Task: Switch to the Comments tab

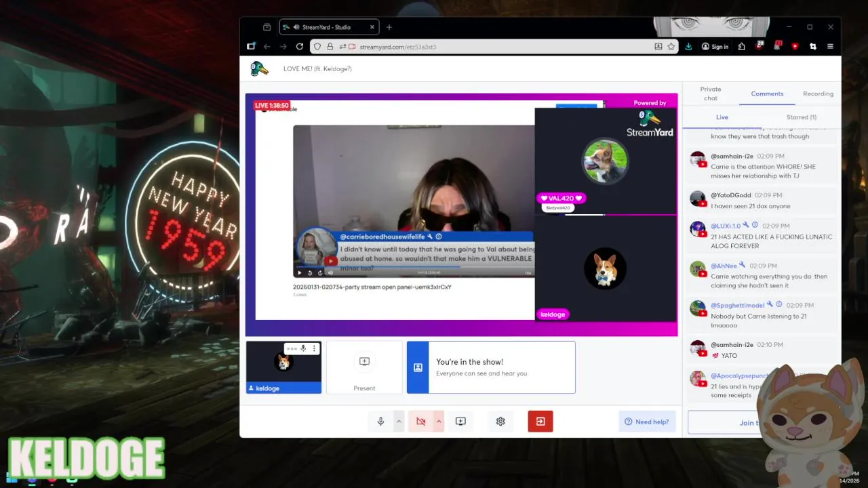Action: (x=767, y=94)
